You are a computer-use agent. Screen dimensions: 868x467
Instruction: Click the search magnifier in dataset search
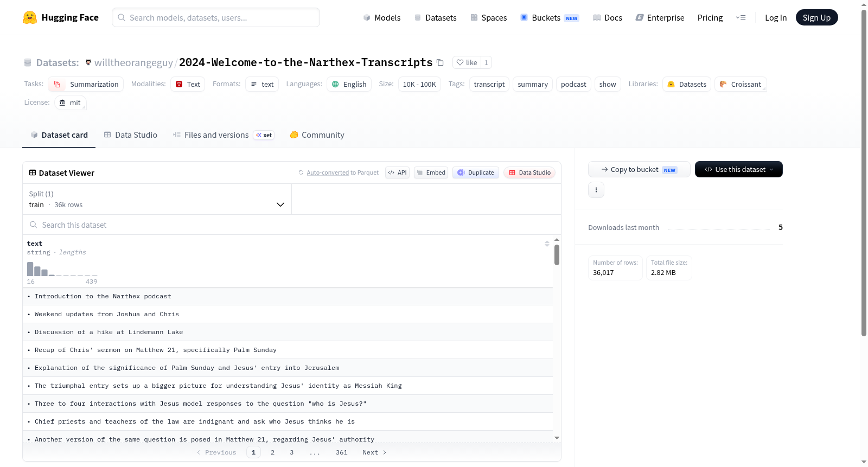[x=33, y=225]
